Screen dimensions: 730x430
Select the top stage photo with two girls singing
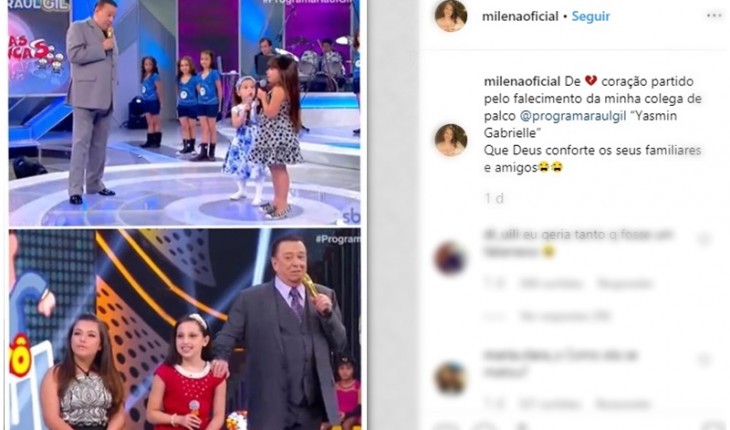point(184,112)
